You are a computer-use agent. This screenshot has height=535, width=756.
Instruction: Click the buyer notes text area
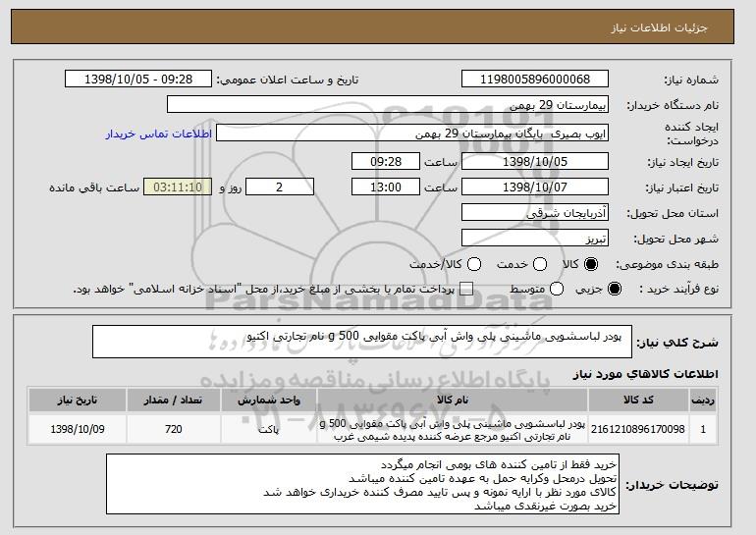(x=362, y=484)
